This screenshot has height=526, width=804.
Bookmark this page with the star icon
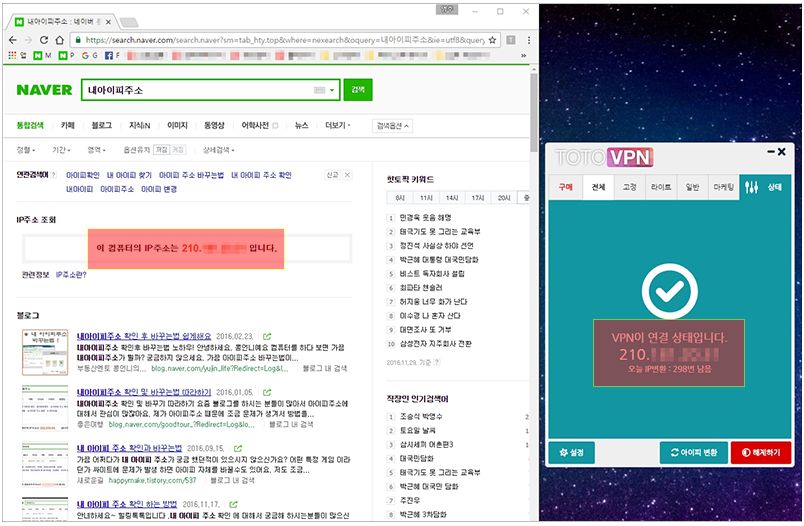(x=492, y=40)
